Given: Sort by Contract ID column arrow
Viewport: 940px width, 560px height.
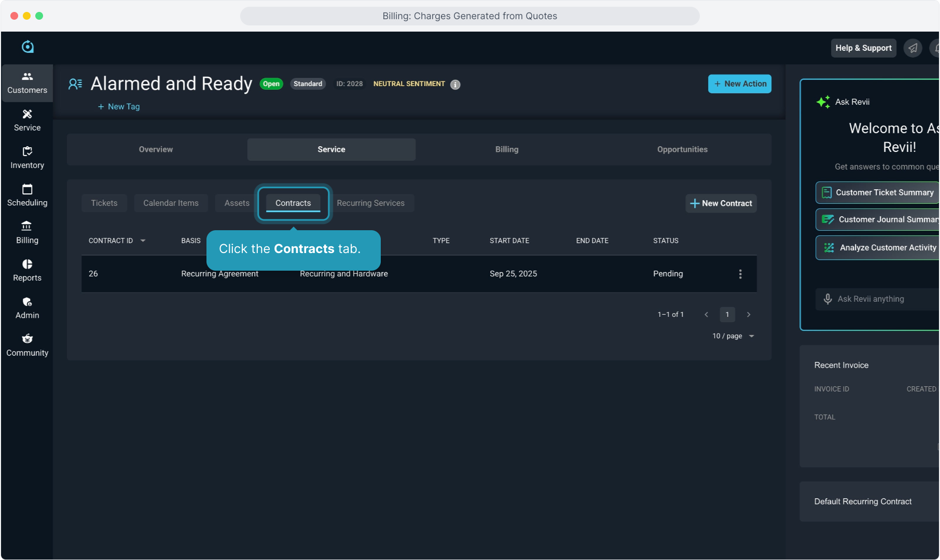Looking at the screenshot, I should (143, 241).
